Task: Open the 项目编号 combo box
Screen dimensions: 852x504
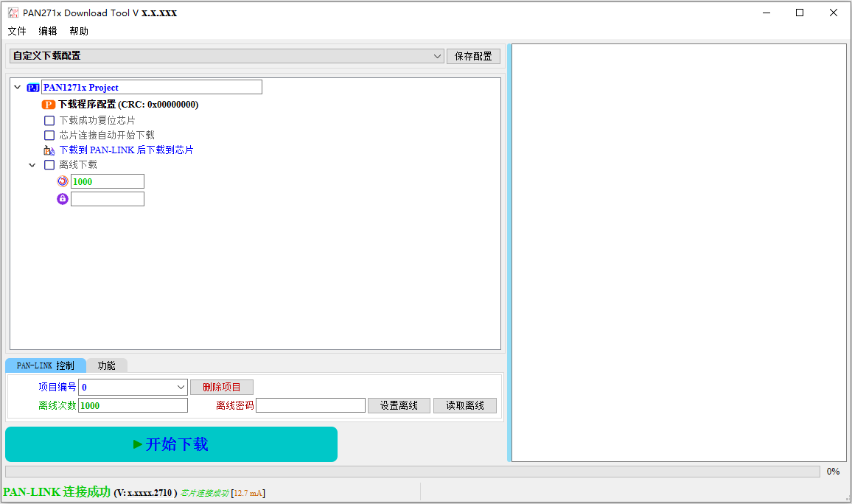Action: (133, 387)
